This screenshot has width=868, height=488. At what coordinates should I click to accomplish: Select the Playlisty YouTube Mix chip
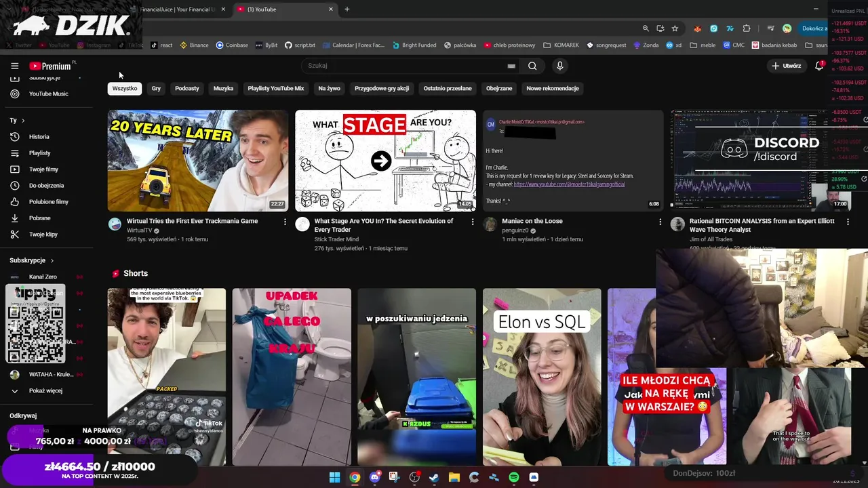pyautogui.click(x=275, y=88)
